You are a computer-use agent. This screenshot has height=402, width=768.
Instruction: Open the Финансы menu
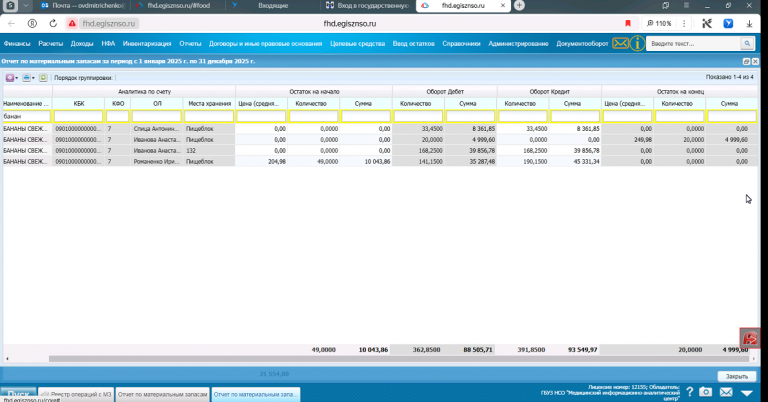click(x=17, y=44)
